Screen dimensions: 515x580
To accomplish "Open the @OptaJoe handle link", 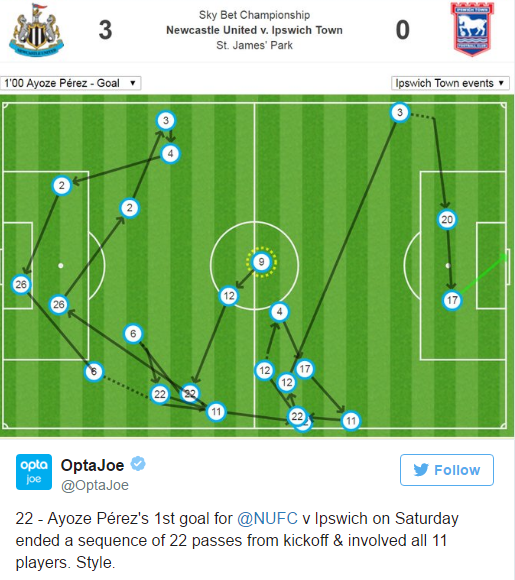I will pyautogui.click(x=95, y=485).
